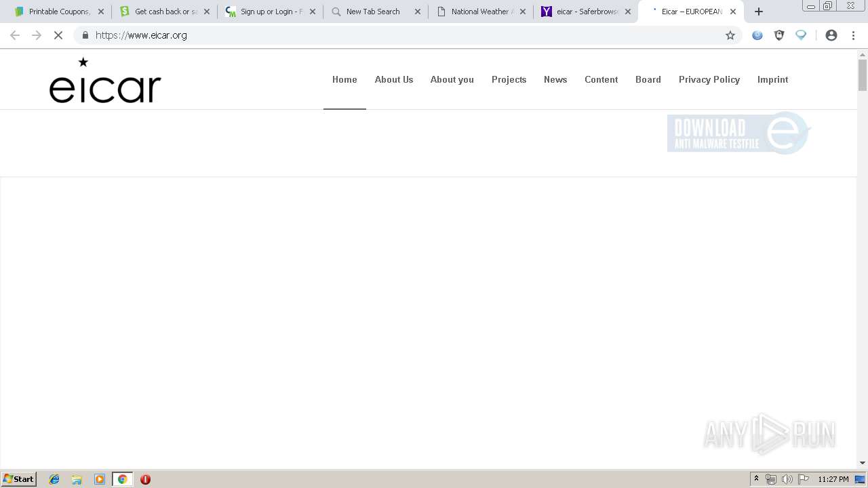This screenshot has height=488, width=868.
Task: Open the Imprint page
Action: [x=773, y=79]
